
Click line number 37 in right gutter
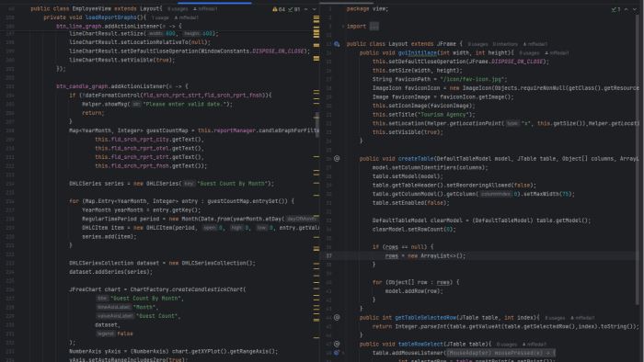pyautogui.click(x=328, y=255)
